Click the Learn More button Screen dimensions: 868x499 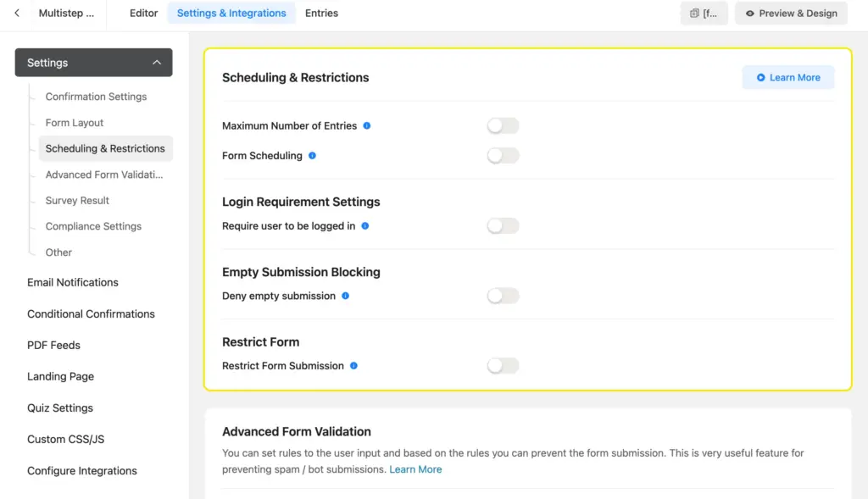(788, 78)
